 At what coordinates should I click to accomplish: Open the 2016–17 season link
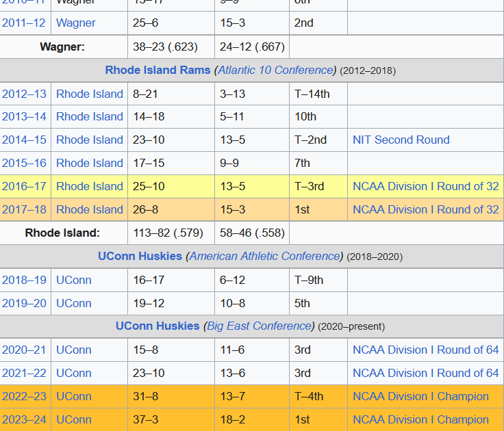24,186
